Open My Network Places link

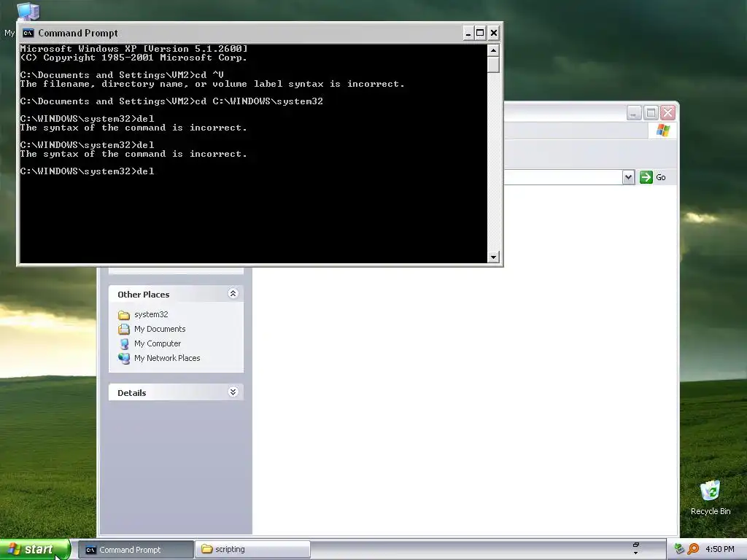pyautogui.click(x=167, y=358)
